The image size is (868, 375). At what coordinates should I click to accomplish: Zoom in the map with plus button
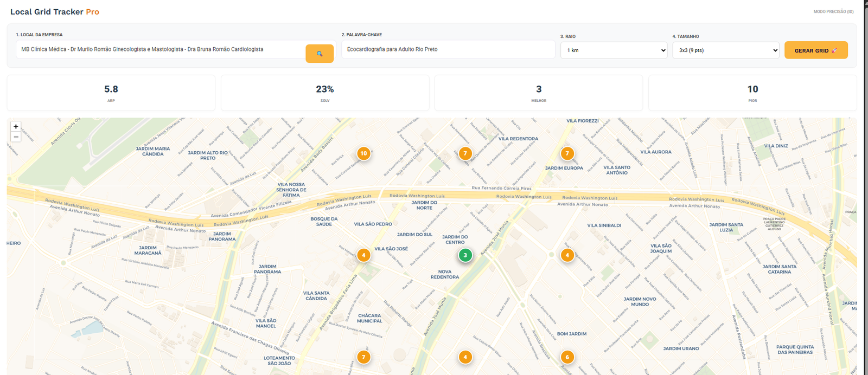point(16,126)
